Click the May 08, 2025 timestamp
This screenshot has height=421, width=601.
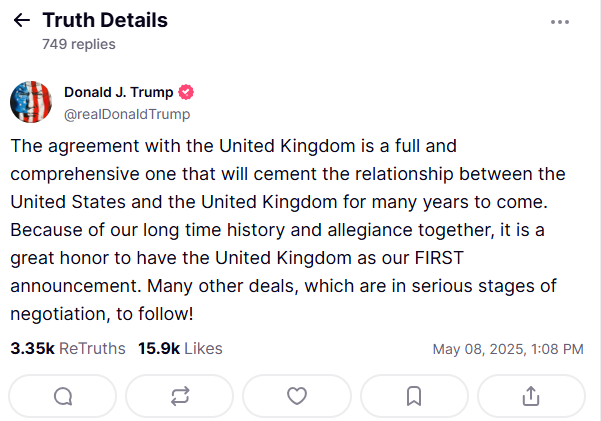pyautogui.click(x=508, y=349)
